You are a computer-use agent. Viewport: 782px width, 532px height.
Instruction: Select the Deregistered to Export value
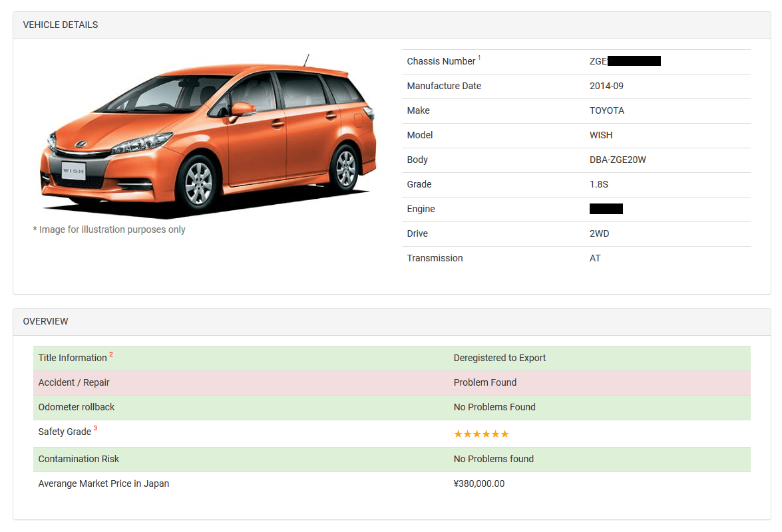click(x=500, y=358)
